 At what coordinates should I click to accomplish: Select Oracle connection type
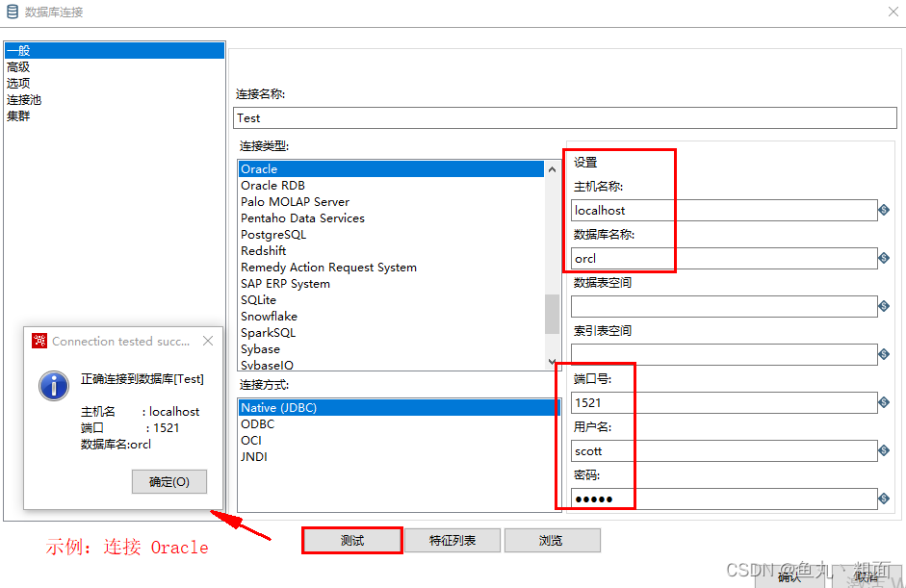[x=391, y=169]
